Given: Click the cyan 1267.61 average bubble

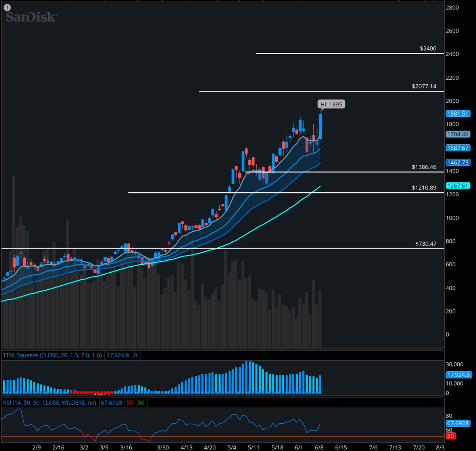Looking at the screenshot, I should tap(458, 186).
